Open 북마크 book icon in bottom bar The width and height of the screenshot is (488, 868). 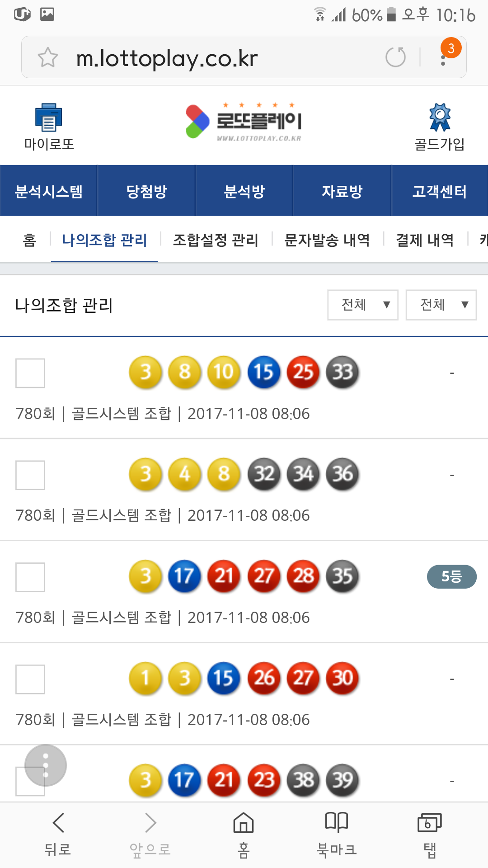point(337,823)
